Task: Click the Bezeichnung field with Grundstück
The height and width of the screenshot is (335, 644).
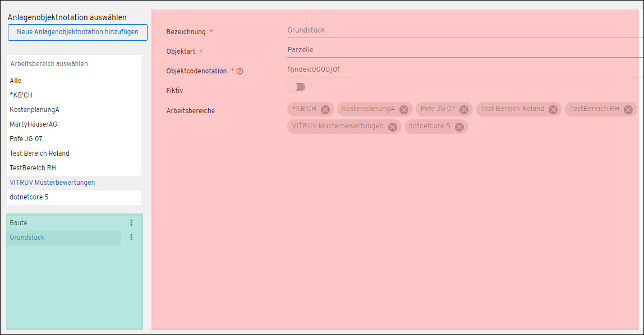Action: pyautogui.click(x=466, y=30)
